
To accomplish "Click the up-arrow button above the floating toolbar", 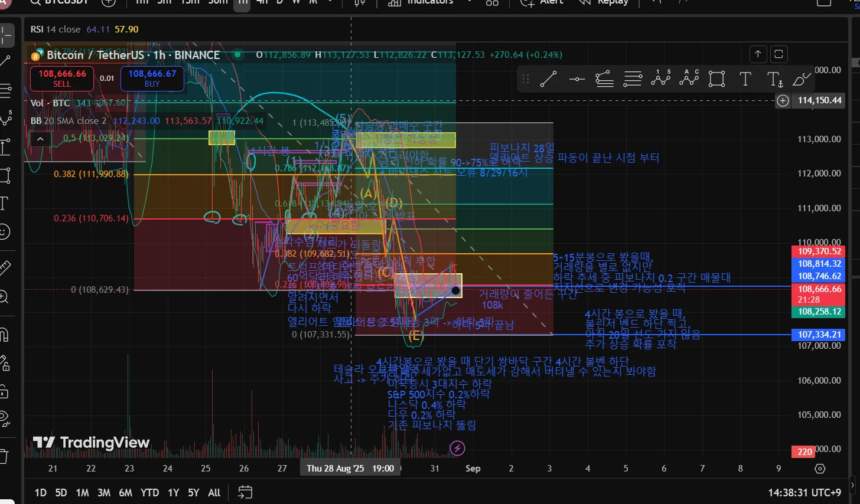I will pos(758,54).
